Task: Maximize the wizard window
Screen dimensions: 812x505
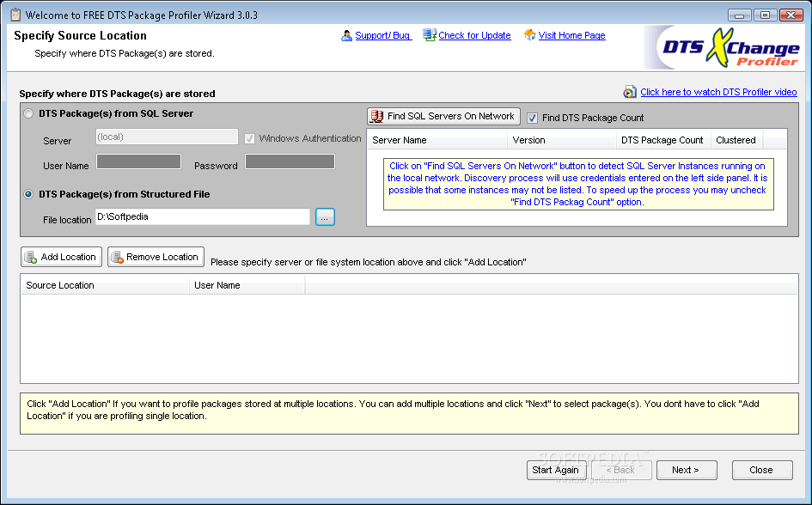Action: click(765, 15)
